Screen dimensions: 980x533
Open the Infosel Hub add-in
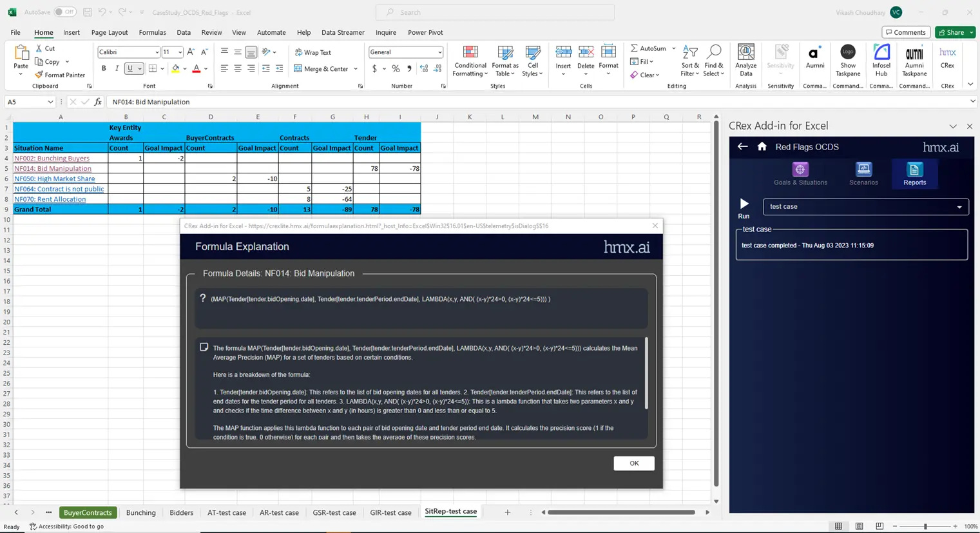coord(881,61)
